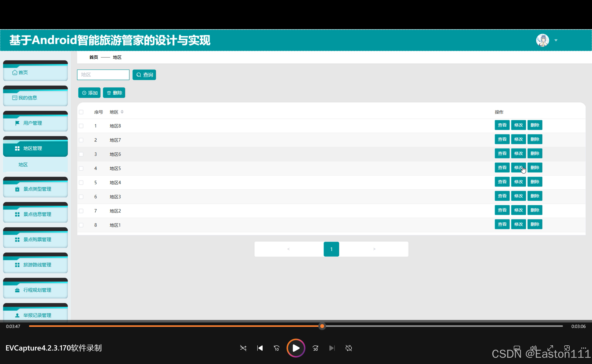Toggle repeat mode icon

tap(349, 348)
